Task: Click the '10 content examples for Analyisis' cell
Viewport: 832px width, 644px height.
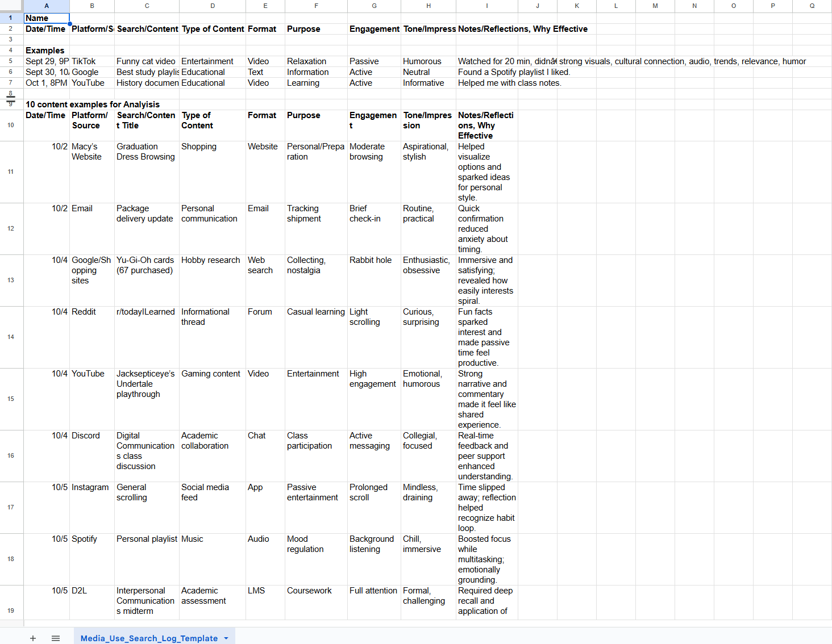Action: pyautogui.click(x=93, y=104)
